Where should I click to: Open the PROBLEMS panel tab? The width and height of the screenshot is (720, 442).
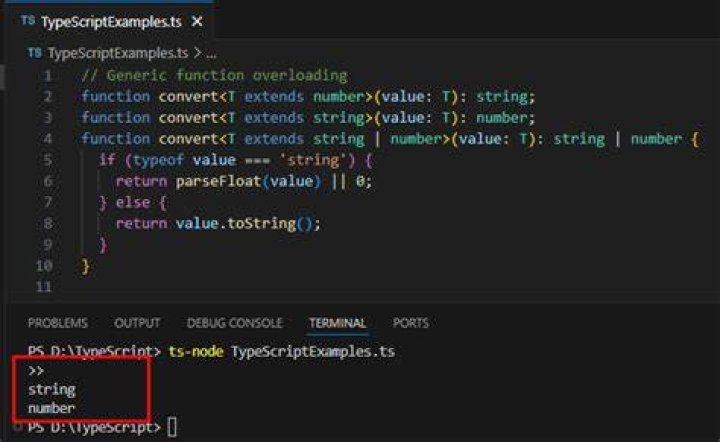pos(58,323)
